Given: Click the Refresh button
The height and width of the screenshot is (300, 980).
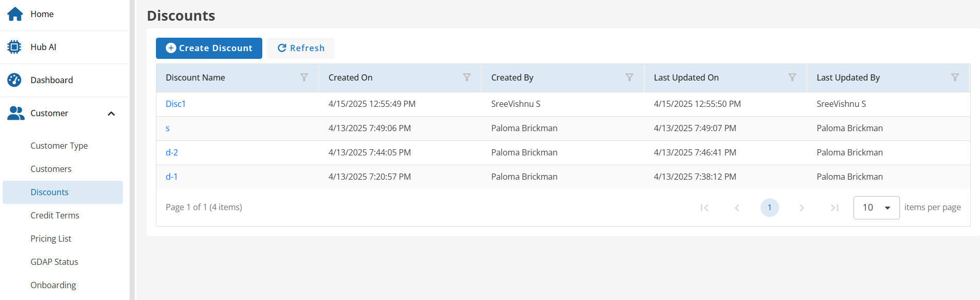Looking at the screenshot, I should [301, 48].
